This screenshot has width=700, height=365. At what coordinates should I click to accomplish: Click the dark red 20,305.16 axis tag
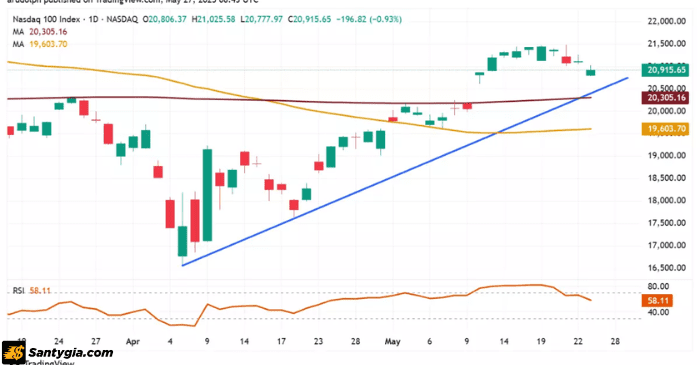666,98
